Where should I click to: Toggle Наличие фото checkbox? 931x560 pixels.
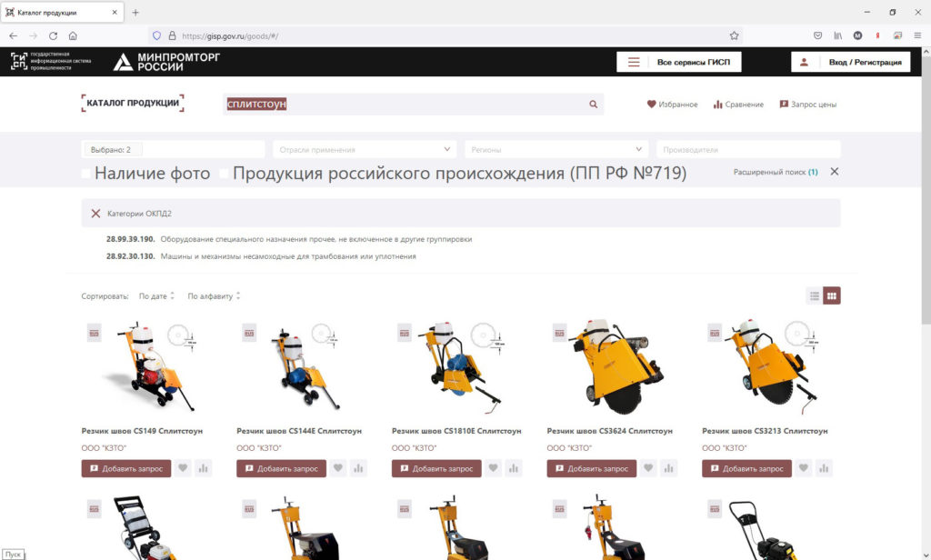(x=86, y=174)
